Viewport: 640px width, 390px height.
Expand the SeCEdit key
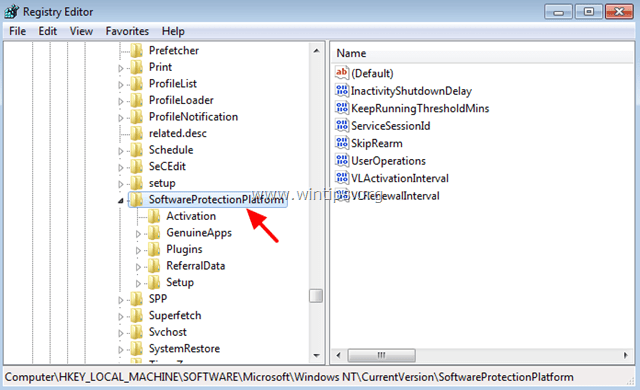coord(121,168)
